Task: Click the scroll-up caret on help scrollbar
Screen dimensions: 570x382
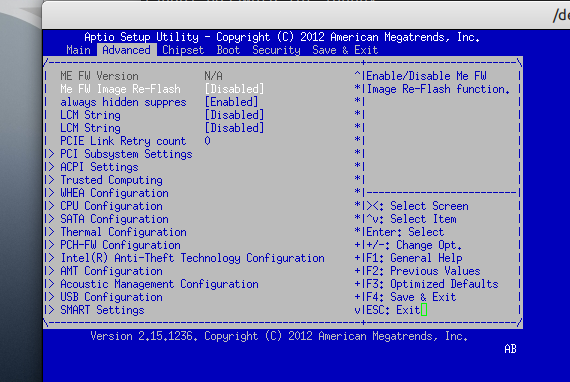Action: [x=357, y=75]
